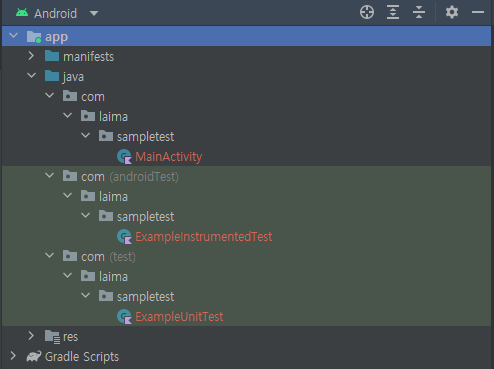Collapse sampletest above ExampleInstrumentedTest

click(x=86, y=216)
